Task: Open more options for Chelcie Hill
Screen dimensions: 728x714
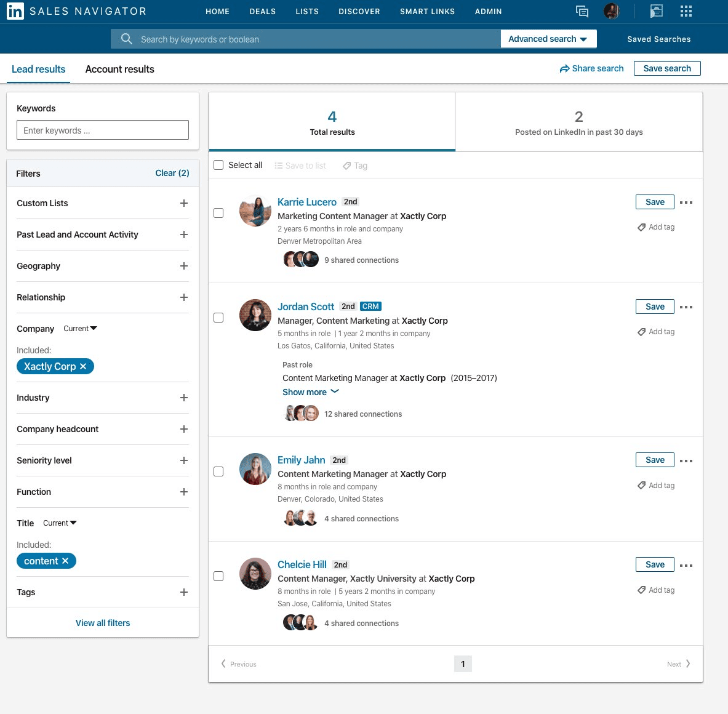Action: pos(686,565)
